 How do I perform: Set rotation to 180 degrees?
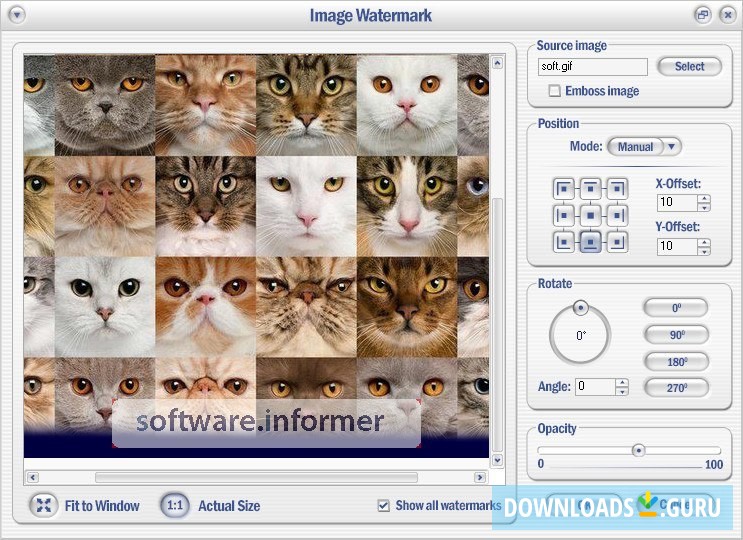point(676,362)
